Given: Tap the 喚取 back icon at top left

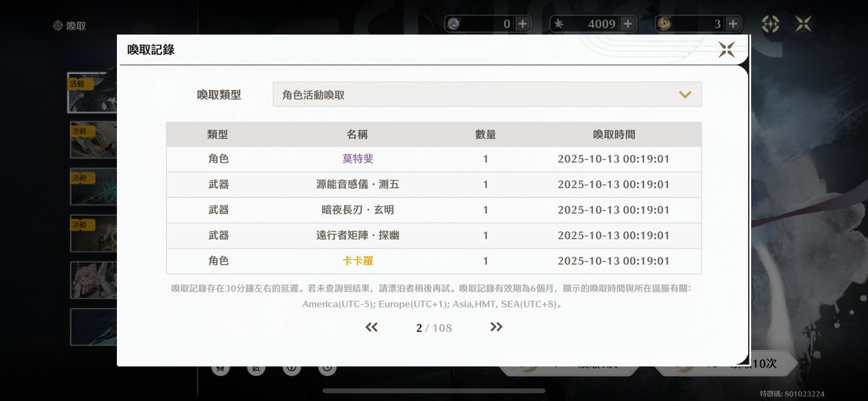Looking at the screenshot, I should [x=58, y=26].
